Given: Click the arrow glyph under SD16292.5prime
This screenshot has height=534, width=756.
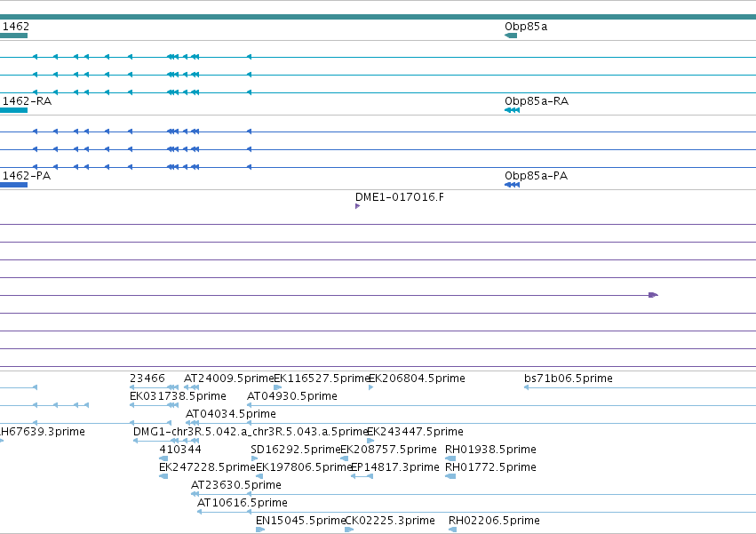Looking at the screenshot, I should click(254, 458).
